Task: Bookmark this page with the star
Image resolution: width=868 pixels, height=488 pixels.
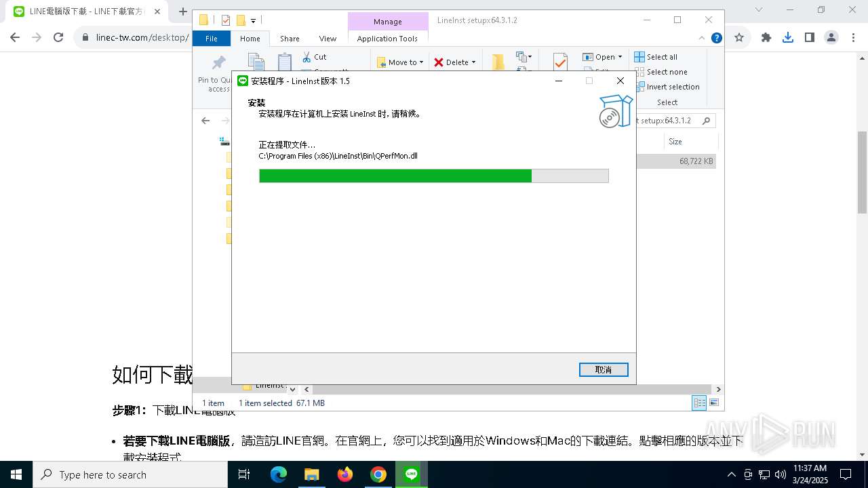Action: (739, 37)
